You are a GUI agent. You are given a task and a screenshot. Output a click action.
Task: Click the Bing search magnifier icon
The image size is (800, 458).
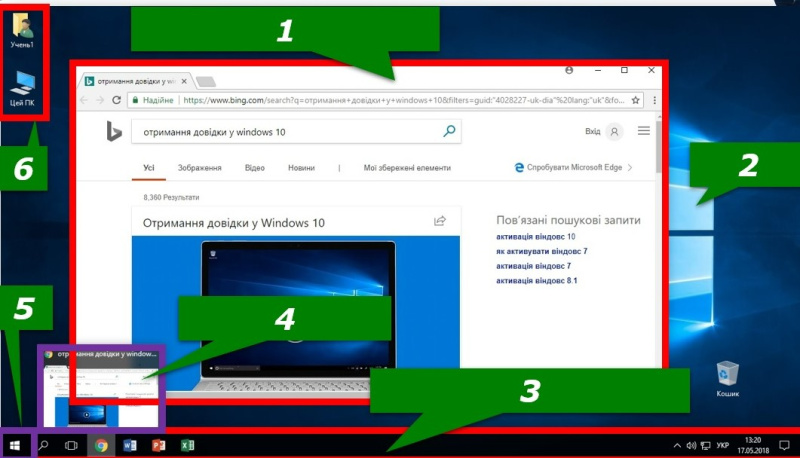pyautogui.click(x=449, y=131)
